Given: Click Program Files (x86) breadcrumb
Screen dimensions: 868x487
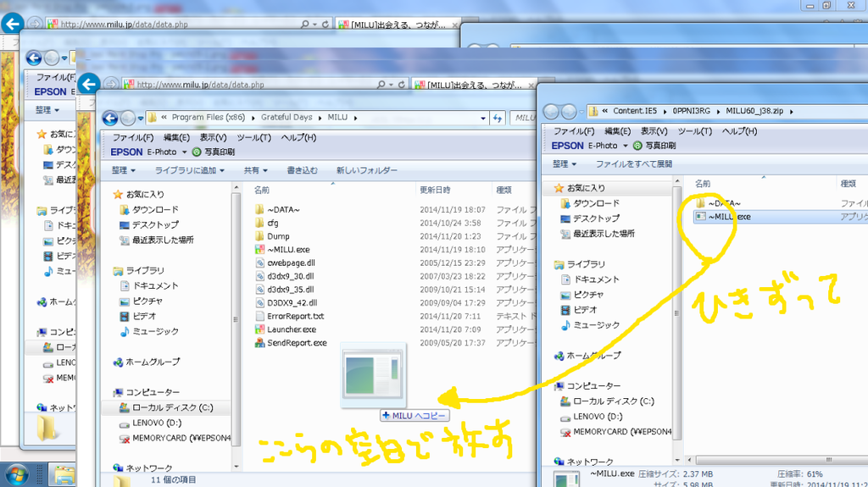Looking at the screenshot, I should (209, 118).
